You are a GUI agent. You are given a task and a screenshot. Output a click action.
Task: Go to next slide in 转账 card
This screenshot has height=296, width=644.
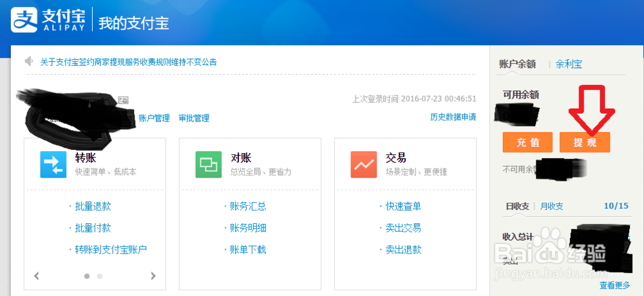(153, 276)
